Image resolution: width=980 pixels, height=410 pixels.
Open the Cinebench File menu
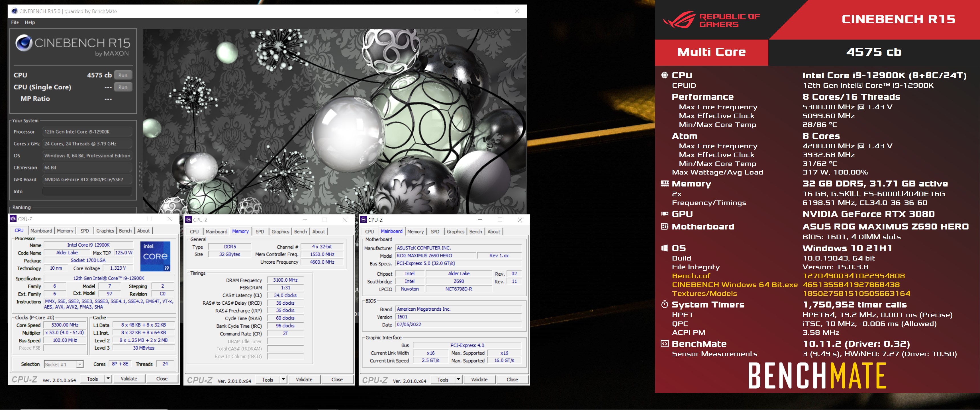pos(15,22)
